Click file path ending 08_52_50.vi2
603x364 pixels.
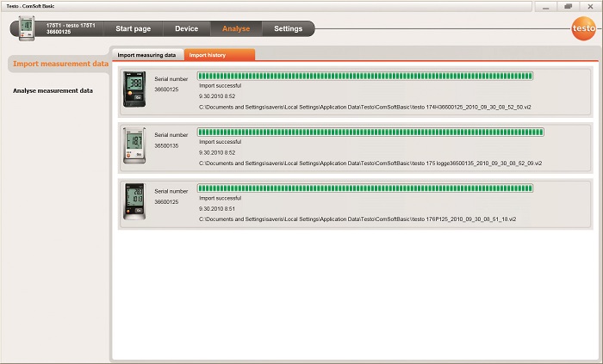(x=365, y=107)
